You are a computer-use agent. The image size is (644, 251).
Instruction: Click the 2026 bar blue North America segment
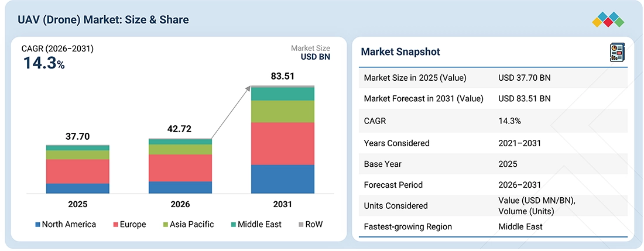(180, 187)
